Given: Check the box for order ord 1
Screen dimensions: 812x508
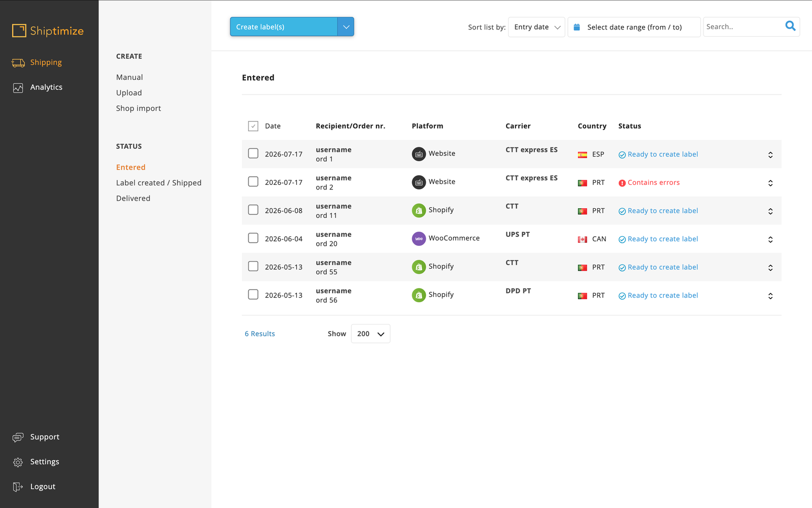Looking at the screenshot, I should coord(253,153).
